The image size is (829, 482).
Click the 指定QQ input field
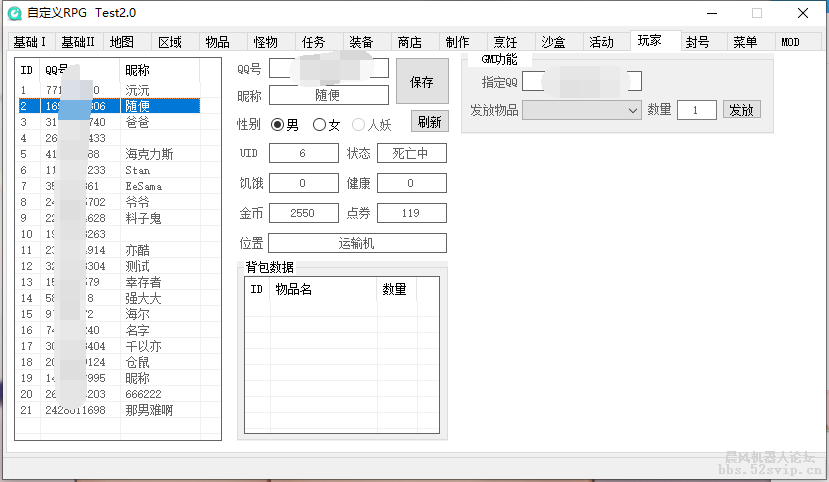click(x=581, y=81)
